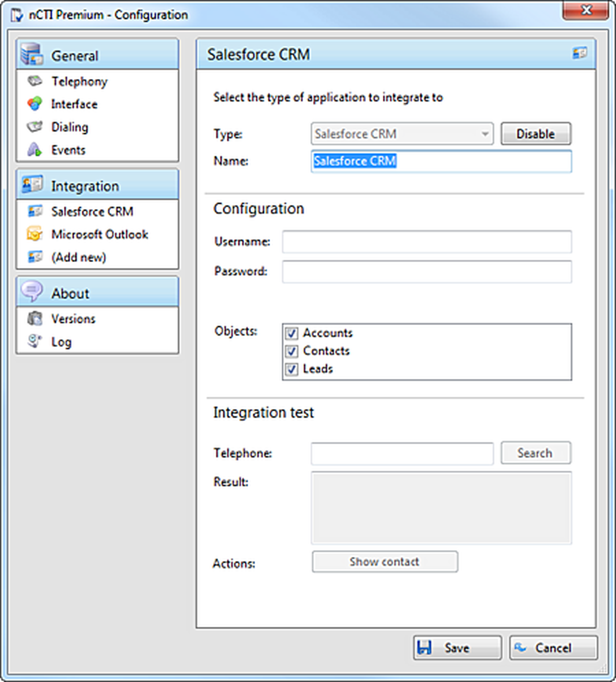616x682 pixels.
Task: Select Salesforce CRM in sidebar list
Action: pyautogui.click(x=92, y=212)
